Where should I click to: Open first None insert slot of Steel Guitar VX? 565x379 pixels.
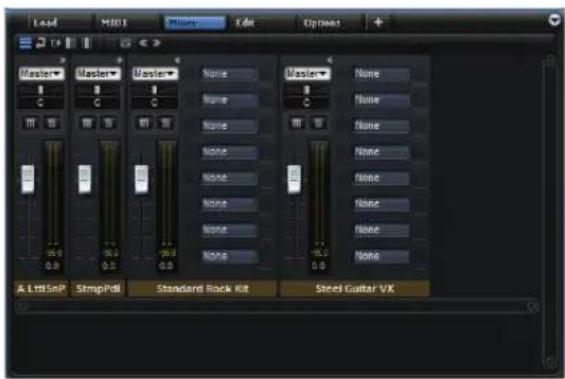(381, 74)
